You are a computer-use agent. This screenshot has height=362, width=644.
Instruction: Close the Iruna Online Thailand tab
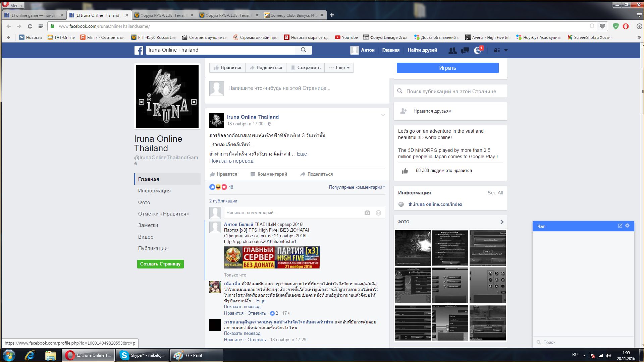point(127,15)
